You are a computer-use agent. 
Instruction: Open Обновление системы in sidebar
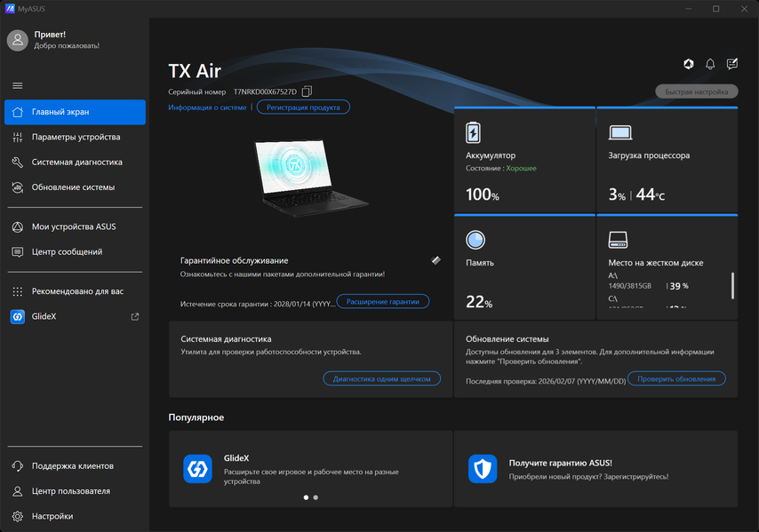[x=75, y=187]
